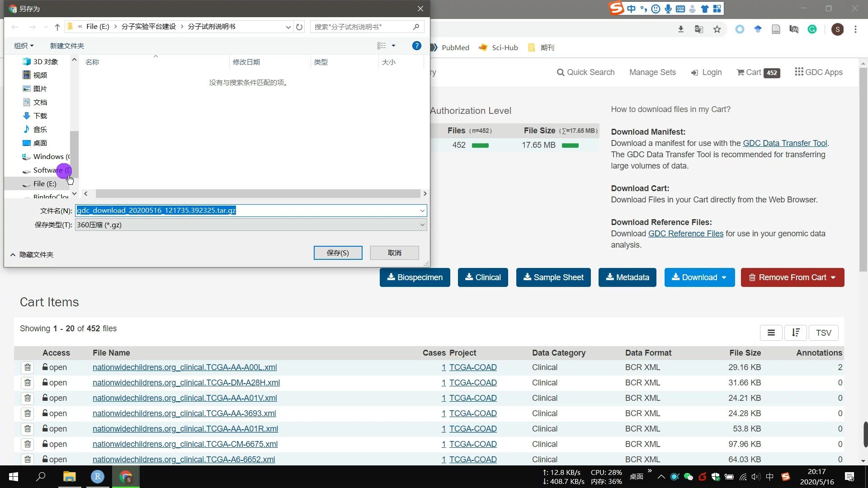Collapse folders with 隐藏文件夹 toggle
Image resolution: width=868 pixels, height=488 pixels.
click(32, 254)
